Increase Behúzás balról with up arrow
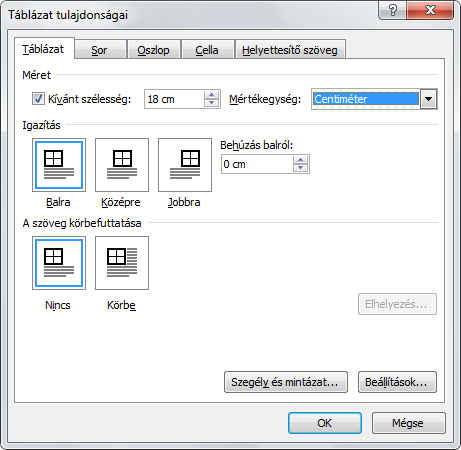Viewport: 461px width, 450px height. click(x=300, y=160)
